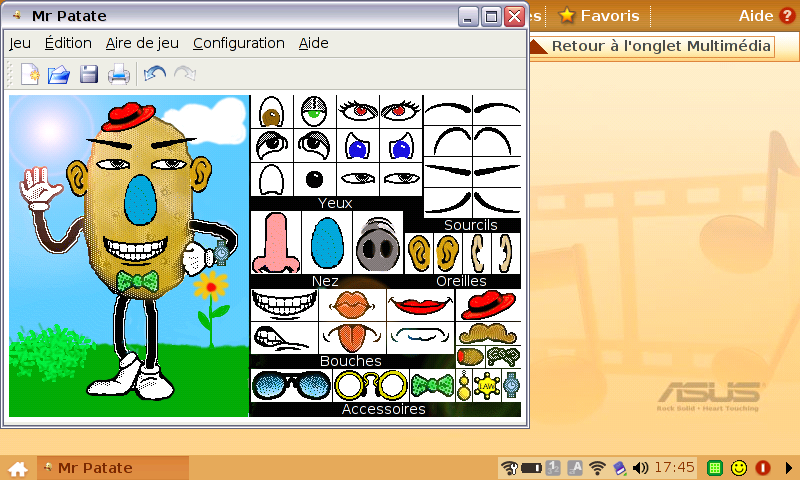Click the toothy grin on the potato's face

coord(135,248)
